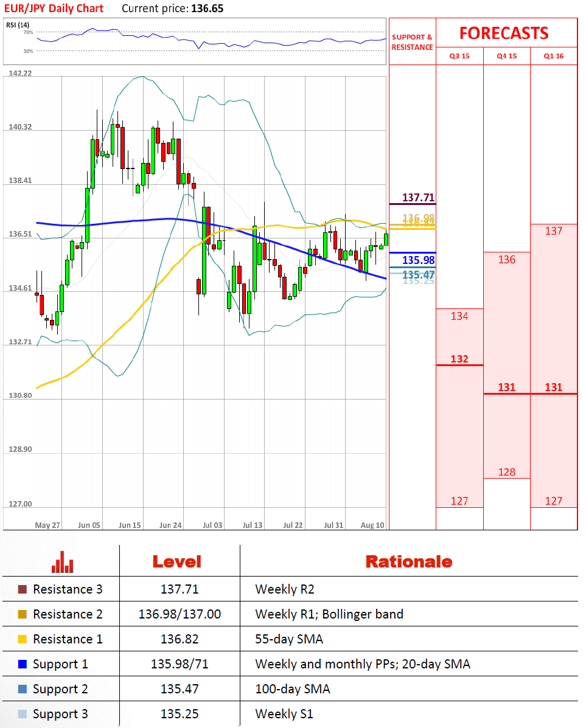The height and width of the screenshot is (728, 586).
Task: Click the Q3 15 low forecast 127
Action: coord(459,501)
